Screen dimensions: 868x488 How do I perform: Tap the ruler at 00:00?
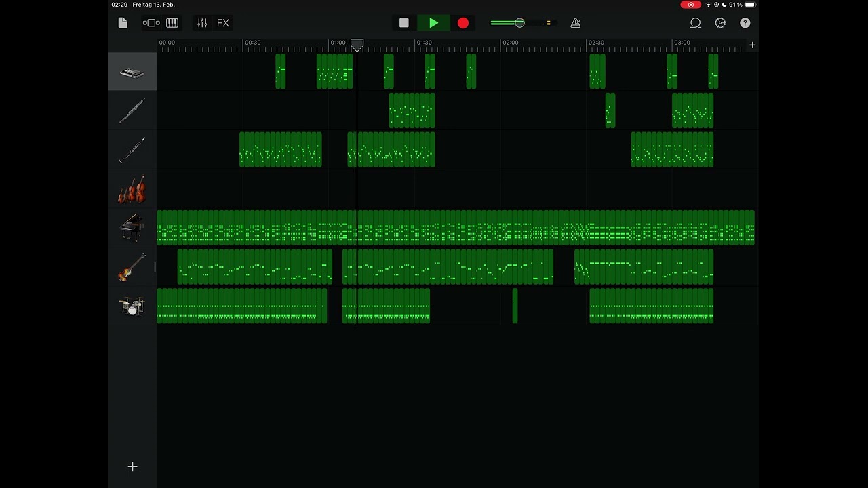click(167, 43)
